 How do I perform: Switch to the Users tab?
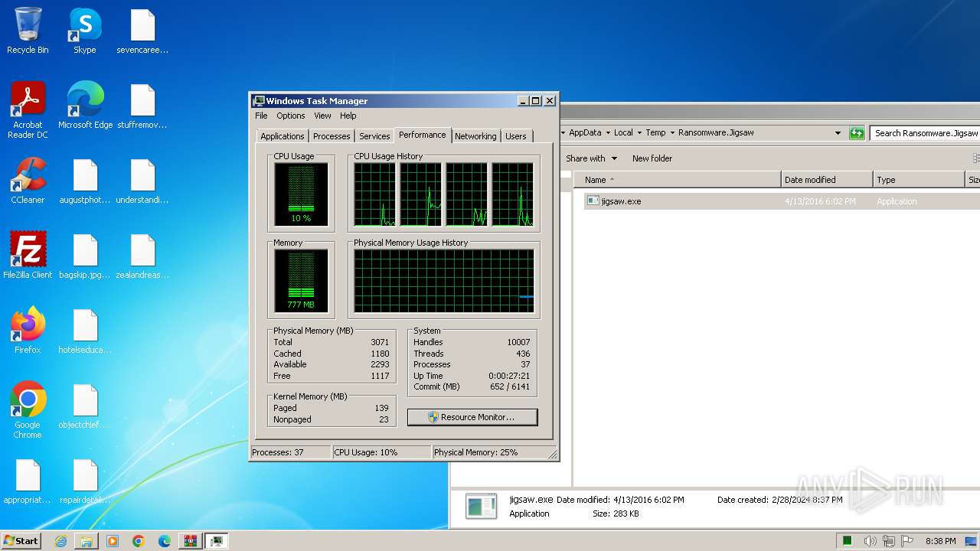point(516,136)
